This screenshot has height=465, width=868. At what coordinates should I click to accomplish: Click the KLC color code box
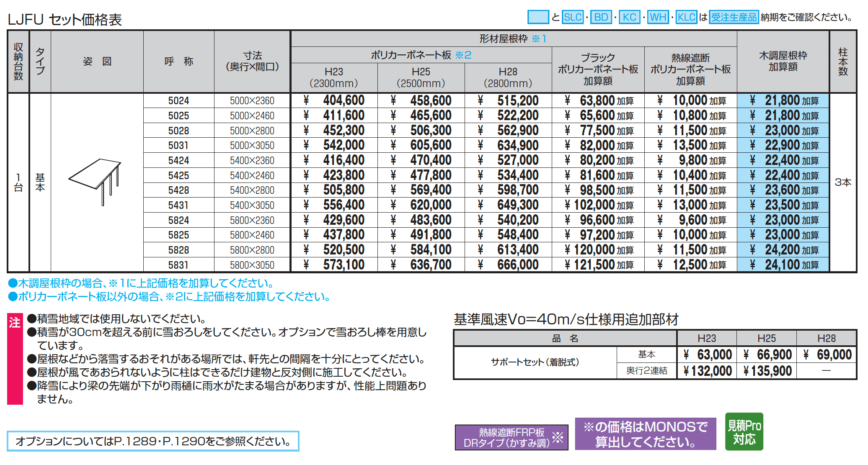click(687, 17)
